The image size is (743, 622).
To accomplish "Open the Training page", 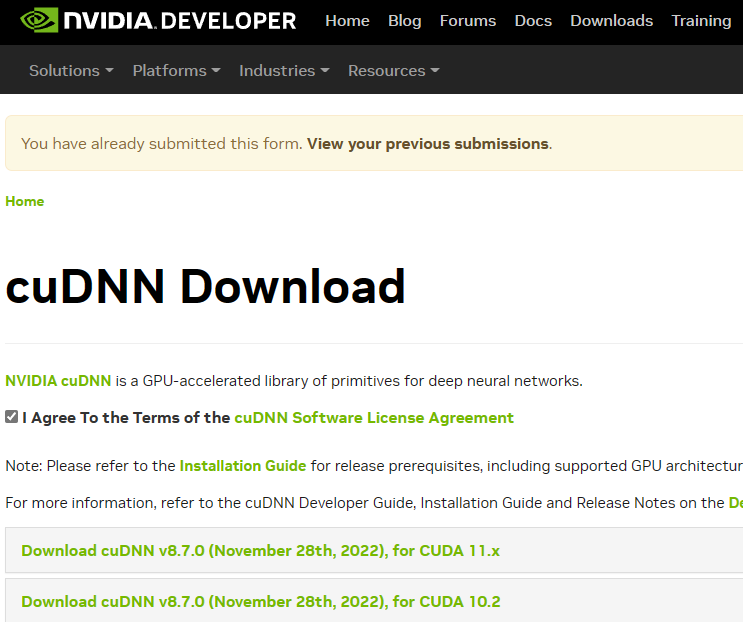I will [701, 21].
